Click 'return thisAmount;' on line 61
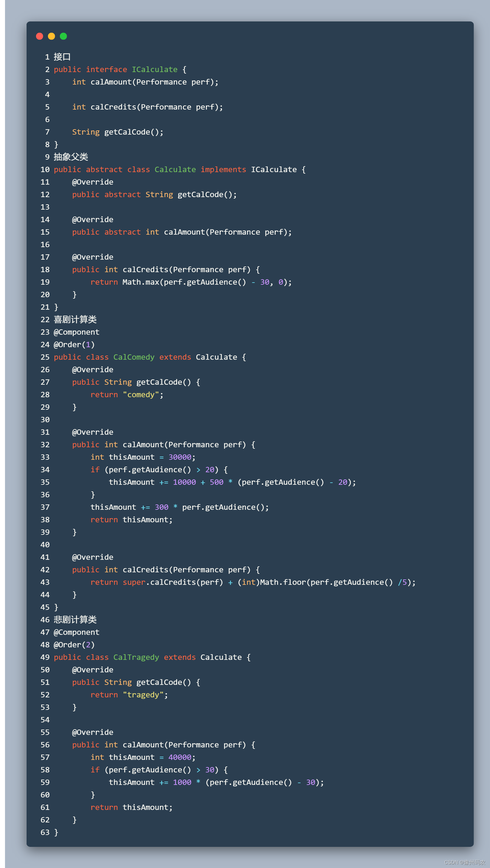490x868 pixels. (x=131, y=807)
